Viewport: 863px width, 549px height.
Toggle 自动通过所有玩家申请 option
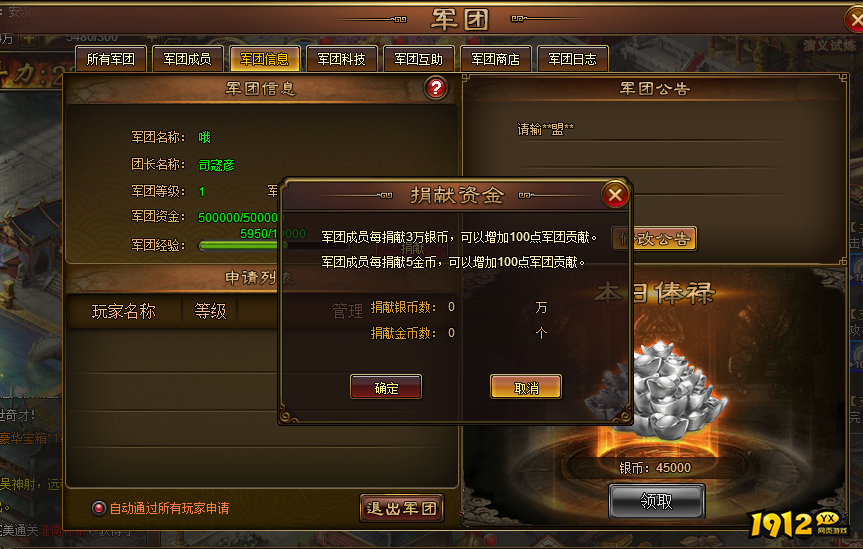click(99, 508)
